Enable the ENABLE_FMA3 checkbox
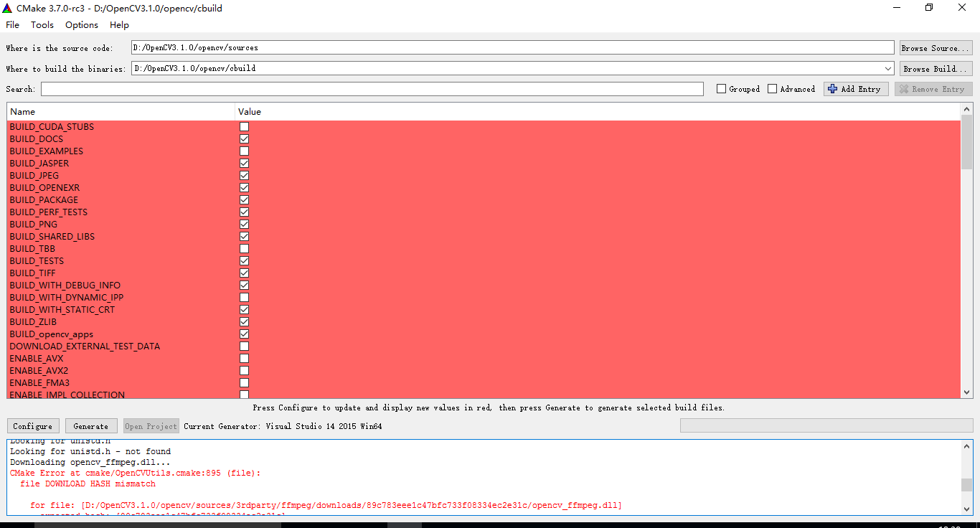 click(x=244, y=383)
